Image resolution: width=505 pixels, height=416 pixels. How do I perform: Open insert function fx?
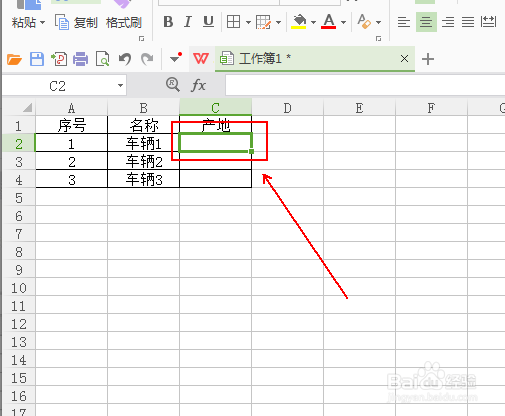[x=198, y=85]
